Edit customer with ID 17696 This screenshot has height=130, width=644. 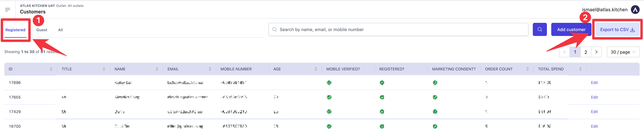coord(594,83)
